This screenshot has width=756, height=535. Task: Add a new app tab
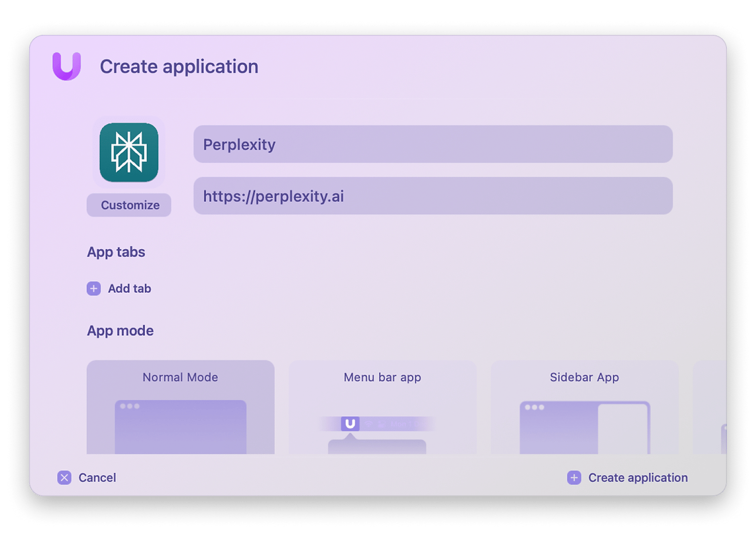pyautogui.click(x=119, y=288)
